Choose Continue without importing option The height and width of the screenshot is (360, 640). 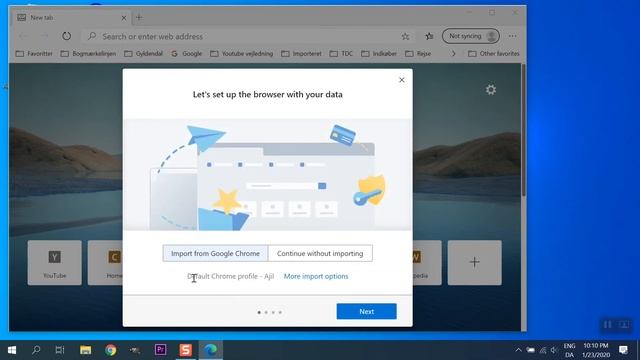tap(320, 253)
